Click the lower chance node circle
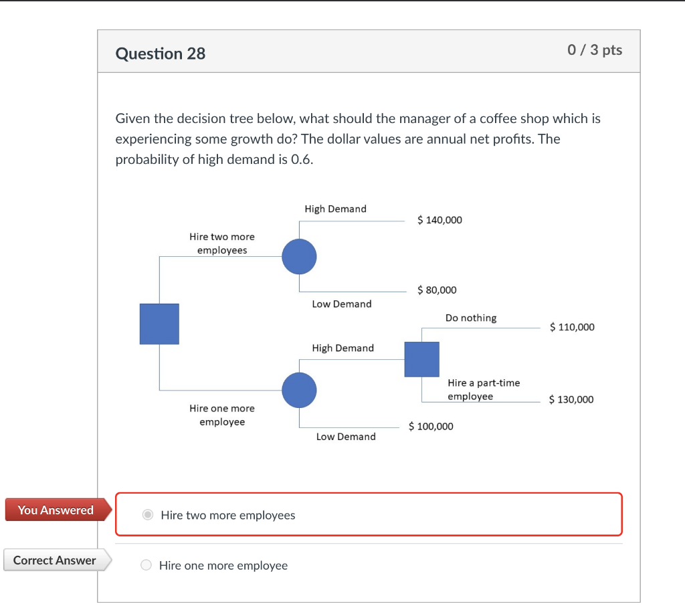Screen dimensions: 685x616 click(x=299, y=390)
